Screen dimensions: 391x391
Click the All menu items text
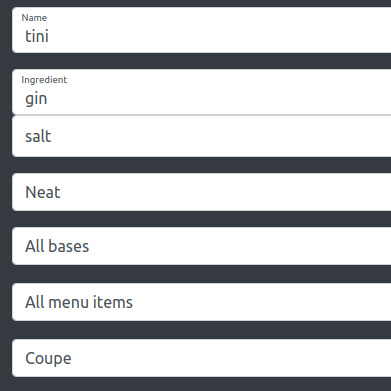coord(79,302)
